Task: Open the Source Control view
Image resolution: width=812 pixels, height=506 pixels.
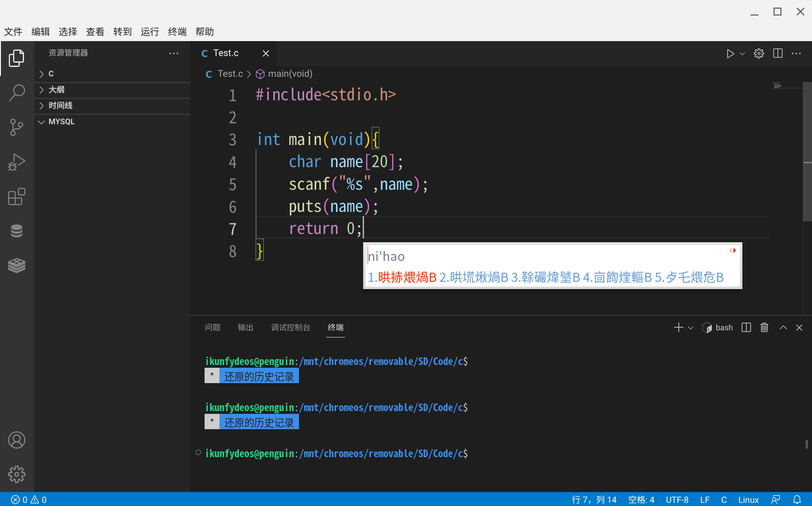Action: pos(17,127)
